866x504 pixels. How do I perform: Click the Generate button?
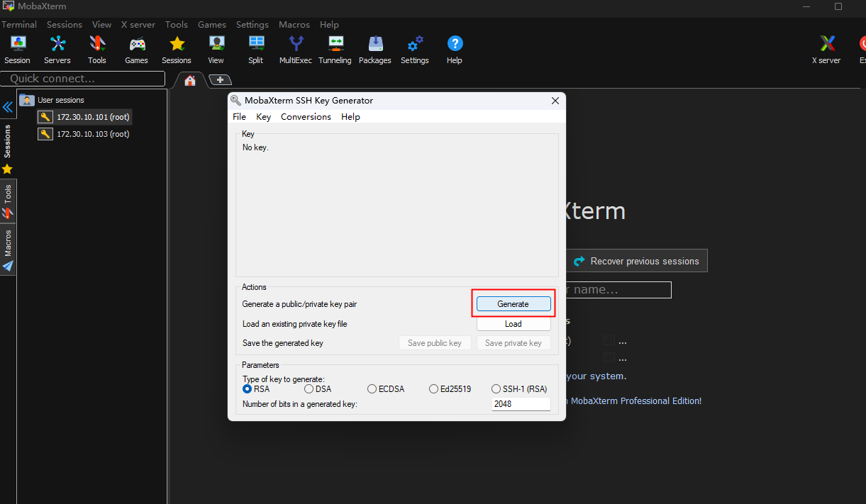point(514,303)
